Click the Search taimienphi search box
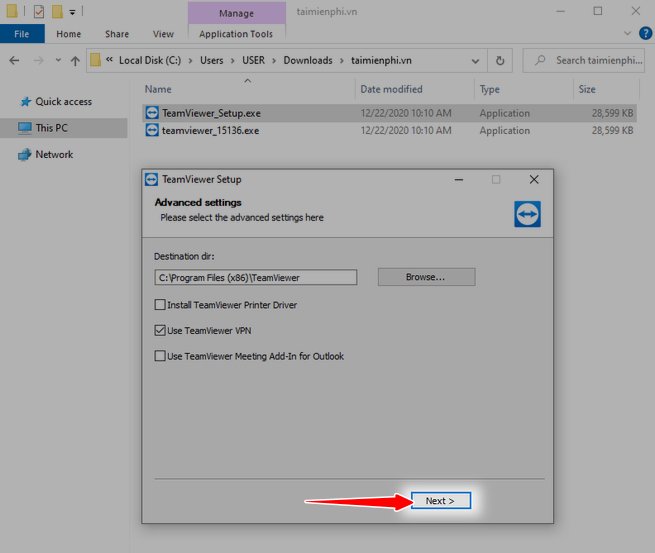 (583, 61)
